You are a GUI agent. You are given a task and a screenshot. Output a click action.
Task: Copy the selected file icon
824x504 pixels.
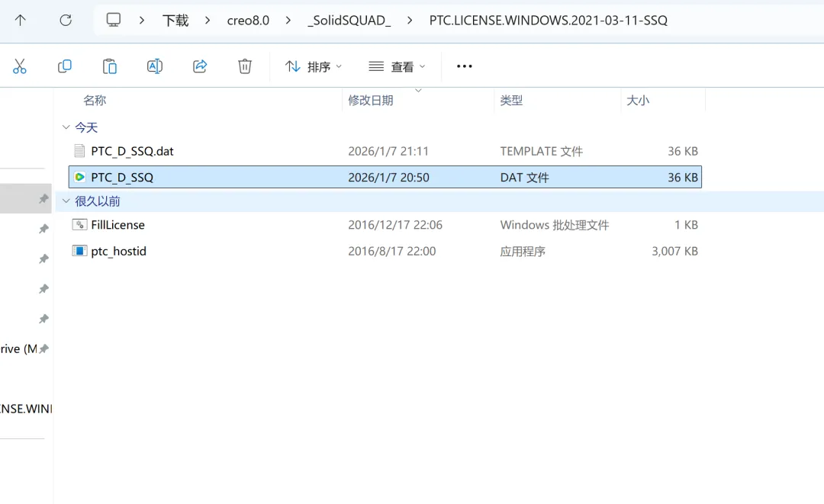point(65,66)
